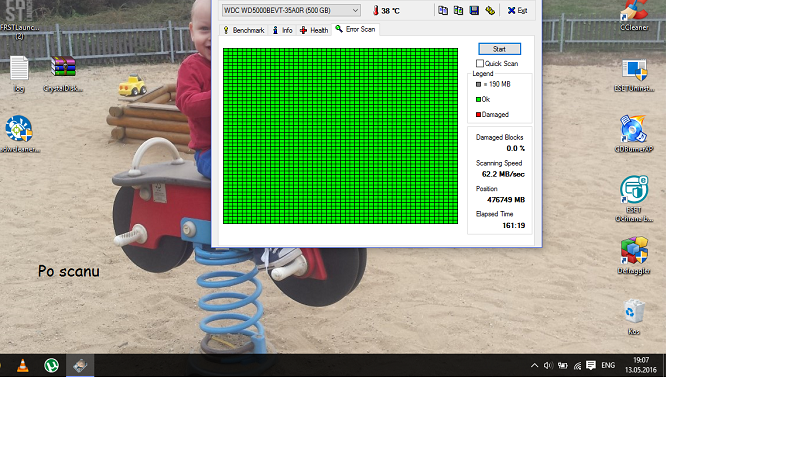Show hidden system tray icons chevron
Image resolution: width=800 pixels, height=449 pixels.
coord(534,366)
